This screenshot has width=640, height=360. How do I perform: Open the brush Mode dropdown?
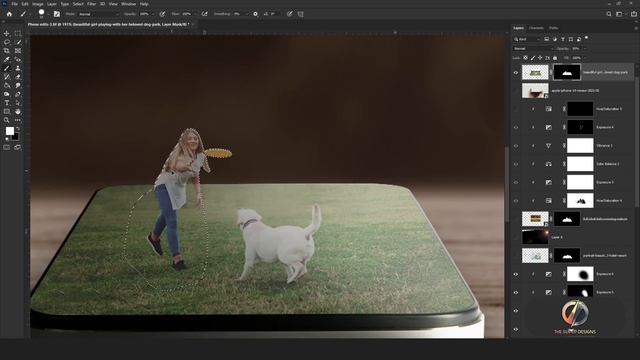coord(98,14)
